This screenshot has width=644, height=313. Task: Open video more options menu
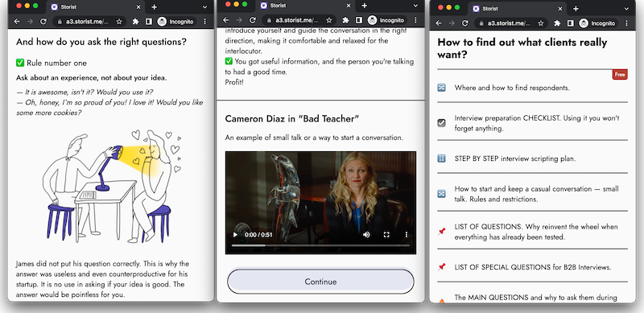click(x=407, y=235)
